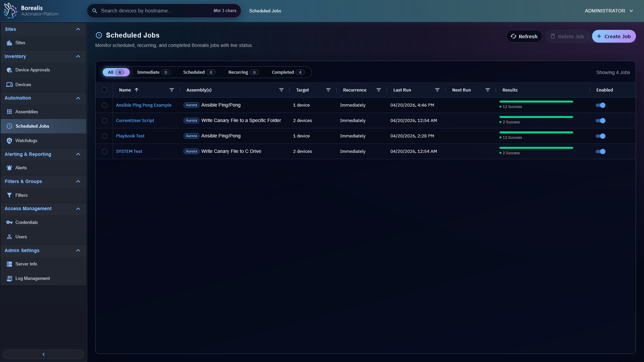644x362 pixels.
Task: Click the Ansible Ping Pong Example results progress bar
Action: (x=536, y=102)
